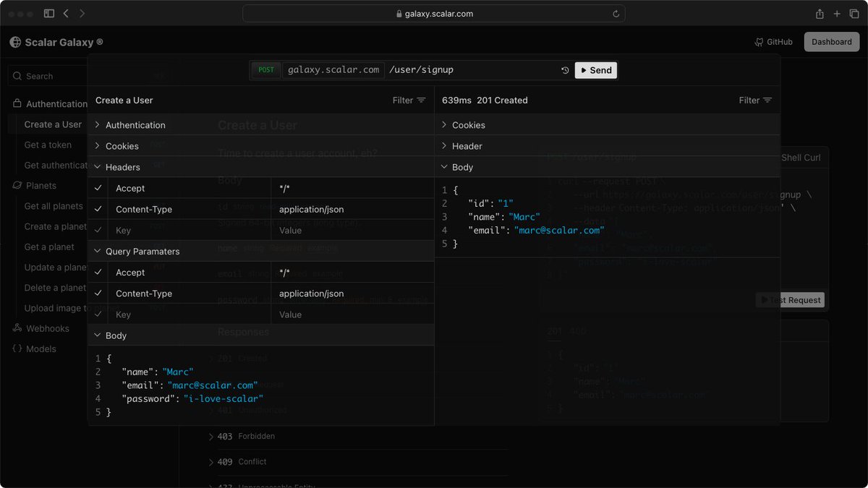Click the Dashboard button
Screen dimensions: 868x488
[x=831, y=42]
